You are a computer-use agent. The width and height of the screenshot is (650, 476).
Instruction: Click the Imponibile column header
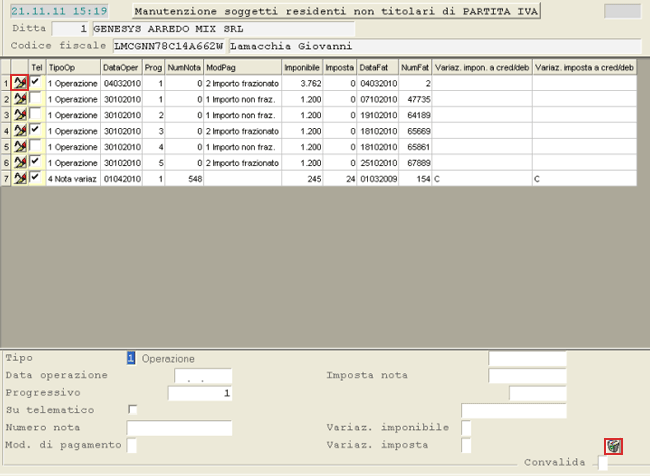301,68
